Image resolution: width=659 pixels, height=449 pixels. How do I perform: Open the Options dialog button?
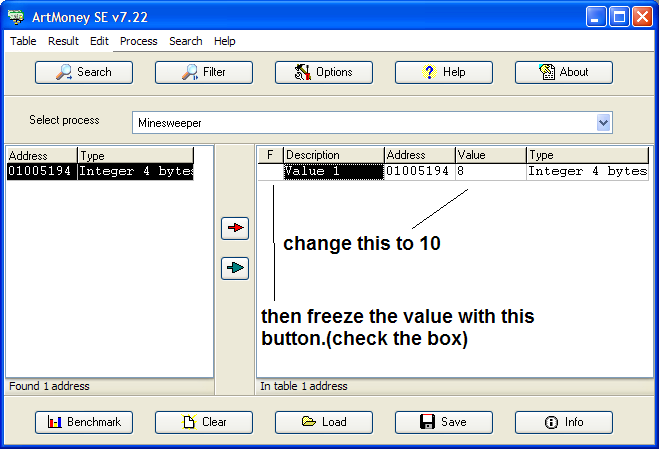[x=324, y=72]
